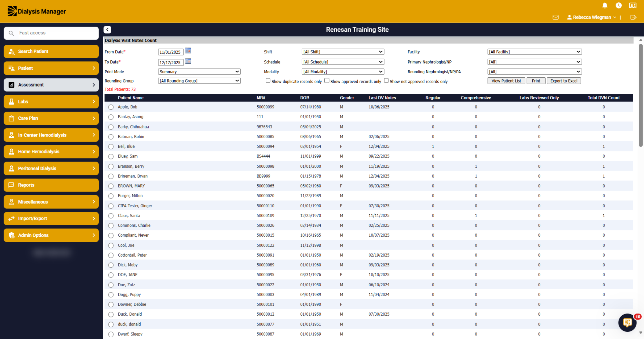Screen dimensions: 644x339
Task: Collapse sidebar with back arrow icon
Action: tap(107, 30)
